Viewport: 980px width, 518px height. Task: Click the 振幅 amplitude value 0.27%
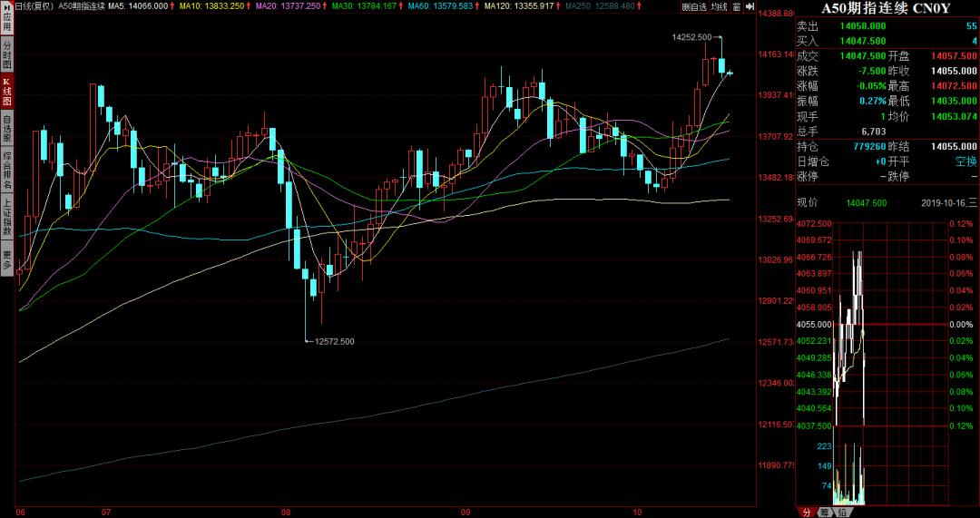(874, 101)
